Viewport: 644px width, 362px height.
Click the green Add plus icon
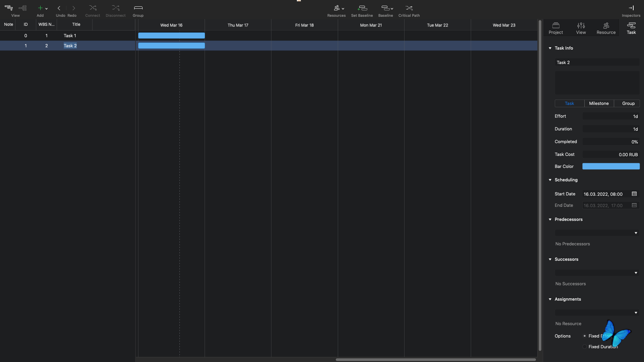(40, 8)
